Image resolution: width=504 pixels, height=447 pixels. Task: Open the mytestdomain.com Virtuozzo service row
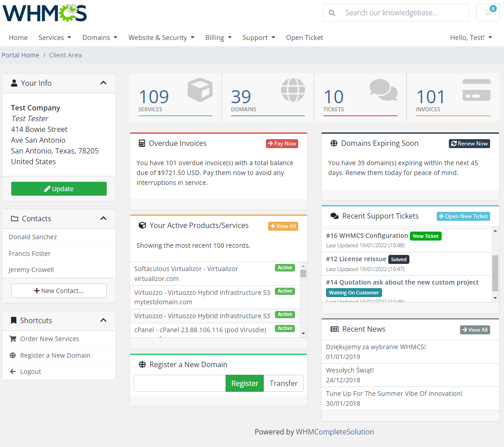215,298
